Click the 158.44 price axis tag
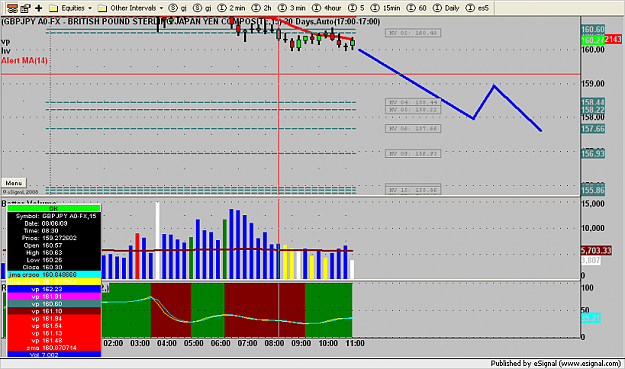Viewport: 625px width, 369px height. point(593,102)
